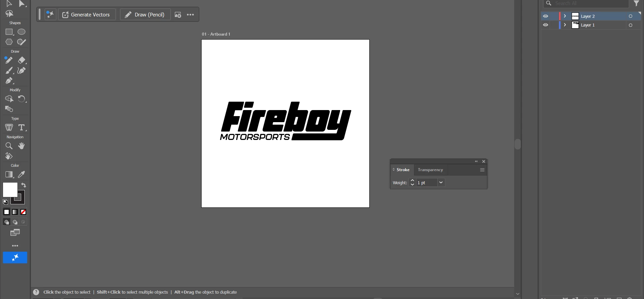Screen dimensions: 644x299
Task: Select the Shape Builder merge tool
Action: coord(9,109)
